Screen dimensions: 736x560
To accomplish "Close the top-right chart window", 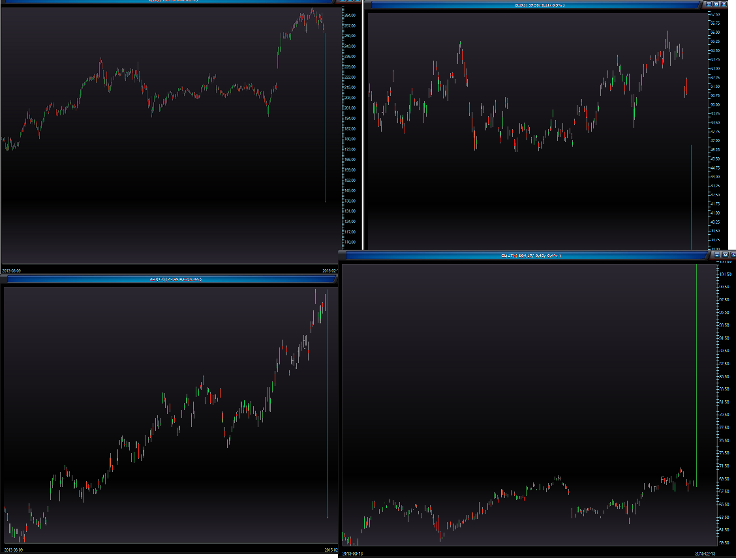I will [x=724, y=4].
